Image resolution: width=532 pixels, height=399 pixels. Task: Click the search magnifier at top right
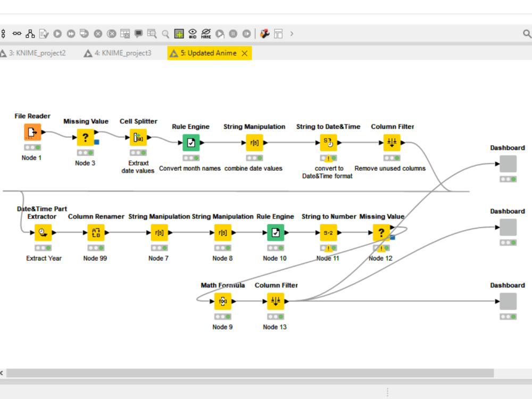click(527, 34)
